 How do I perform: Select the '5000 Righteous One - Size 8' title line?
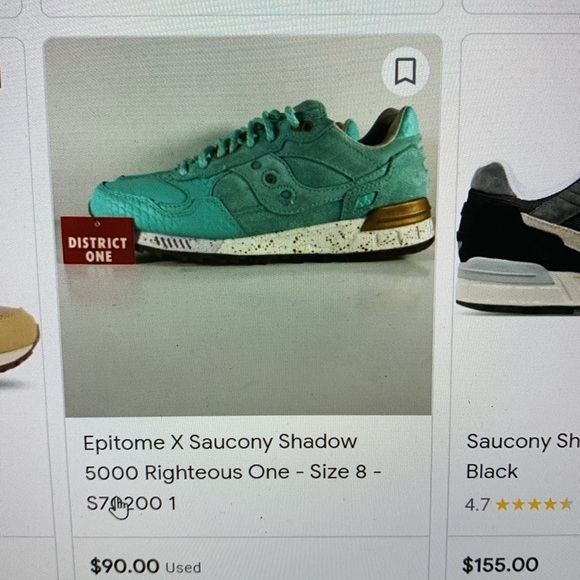(233, 472)
